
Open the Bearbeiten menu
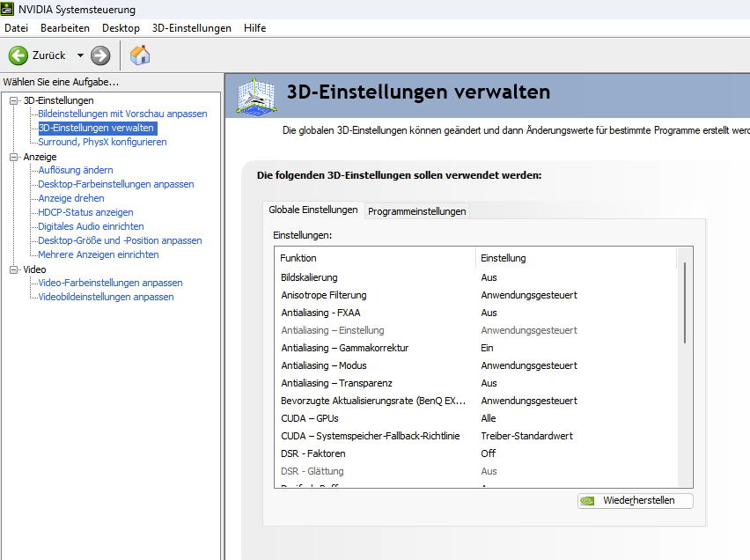[x=65, y=28]
